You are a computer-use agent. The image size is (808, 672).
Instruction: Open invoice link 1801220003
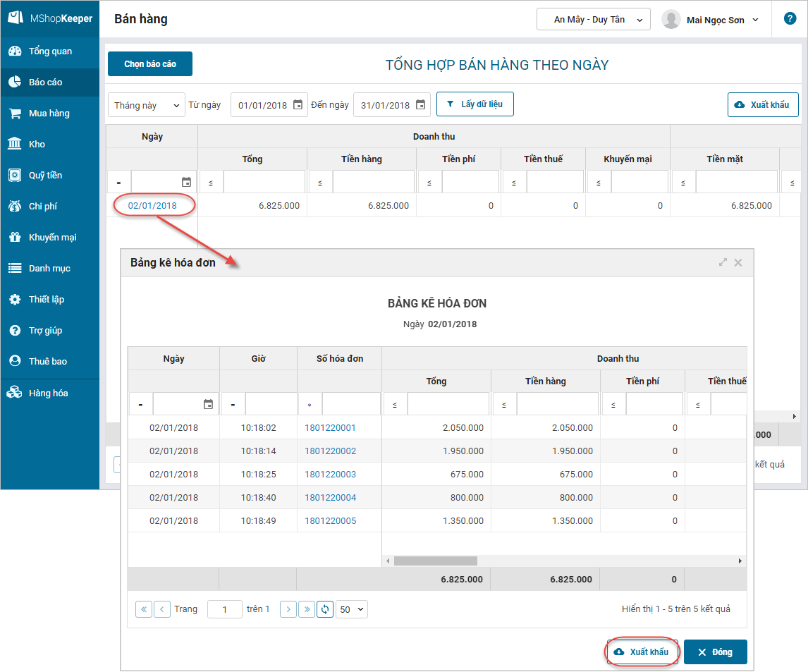[330, 475]
